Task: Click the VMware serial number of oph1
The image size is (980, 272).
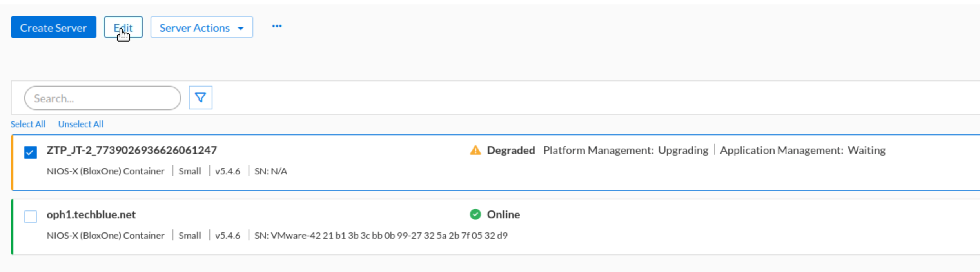Action: (381, 236)
